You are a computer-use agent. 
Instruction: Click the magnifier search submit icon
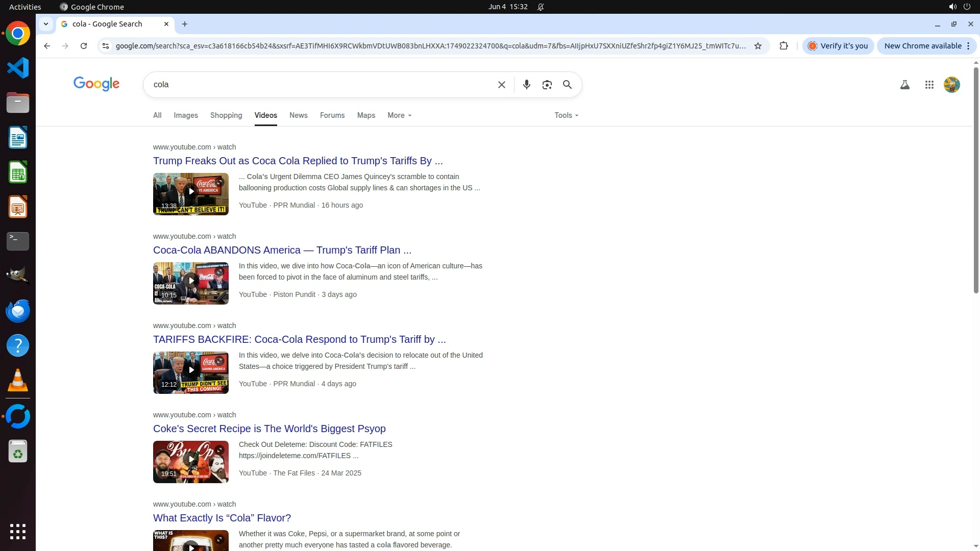tap(567, 85)
